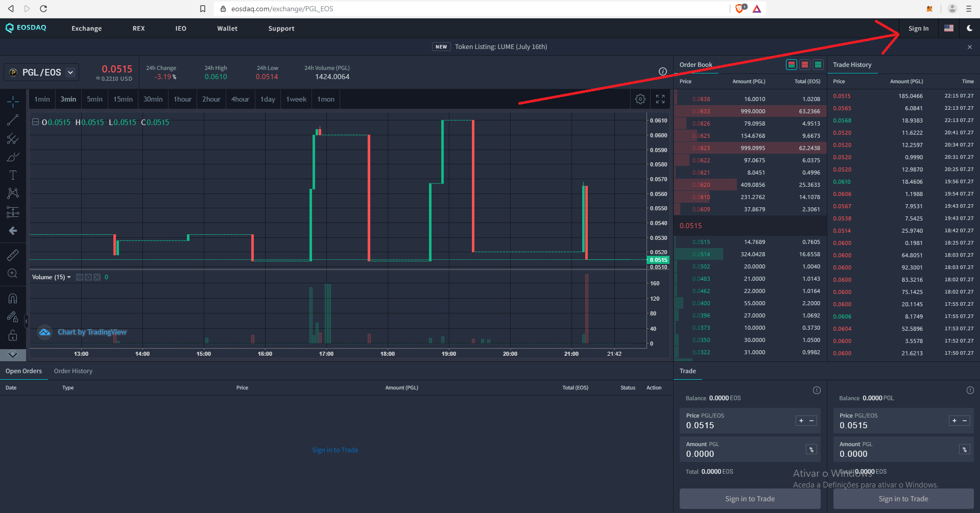Select the crosshair cursor tool

pos(13,102)
